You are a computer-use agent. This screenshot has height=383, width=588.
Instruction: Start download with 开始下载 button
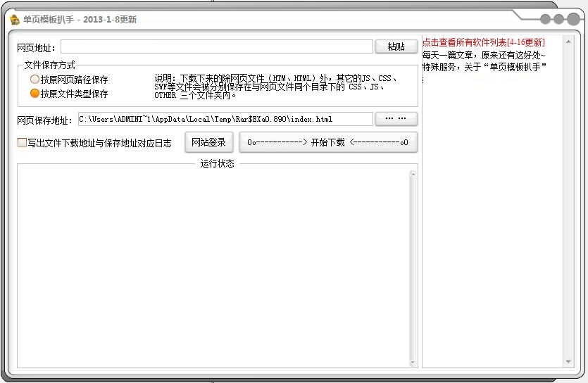tap(328, 142)
